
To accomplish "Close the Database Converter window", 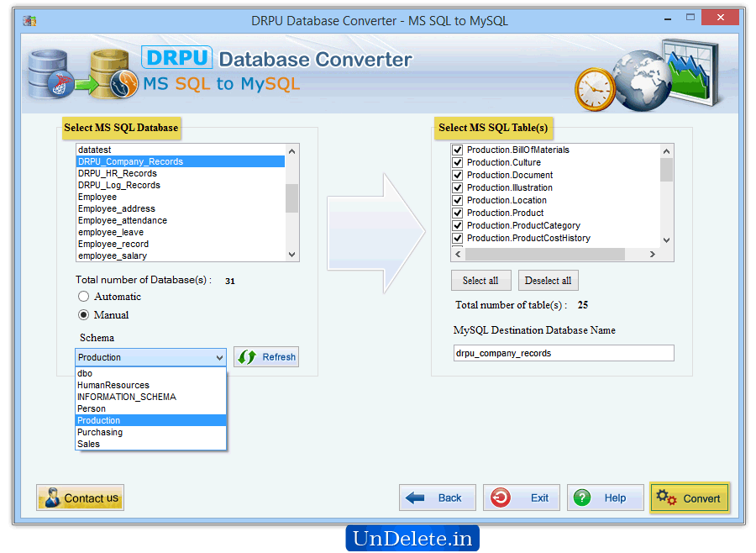I will [721, 18].
